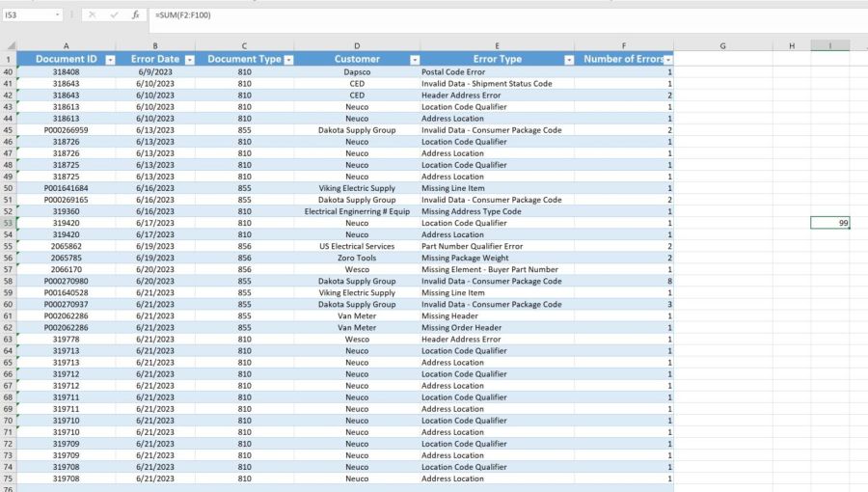Click Header Address Error cell in row 42
The height and width of the screenshot is (492, 868).
497,96
